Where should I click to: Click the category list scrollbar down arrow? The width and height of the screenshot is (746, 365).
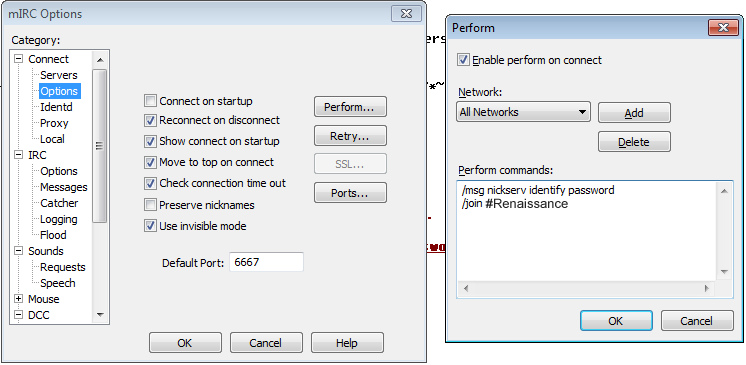coord(100,315)
